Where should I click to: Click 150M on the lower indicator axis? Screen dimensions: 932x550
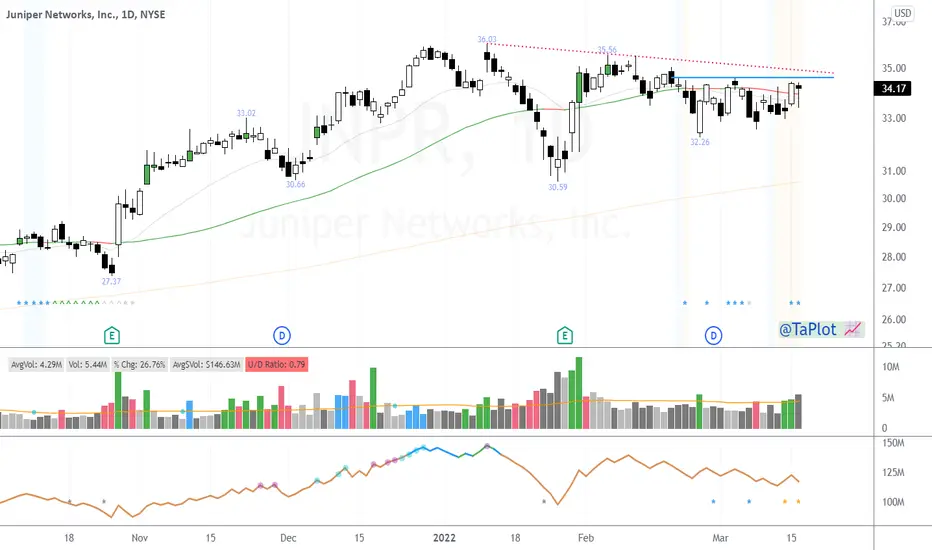pyautogui.click(x=893, y=443)
